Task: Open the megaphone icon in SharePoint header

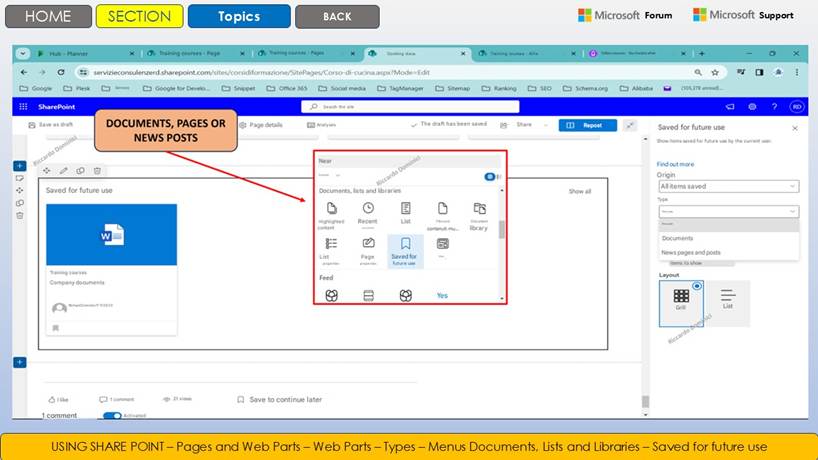Action: pos(730,106)
